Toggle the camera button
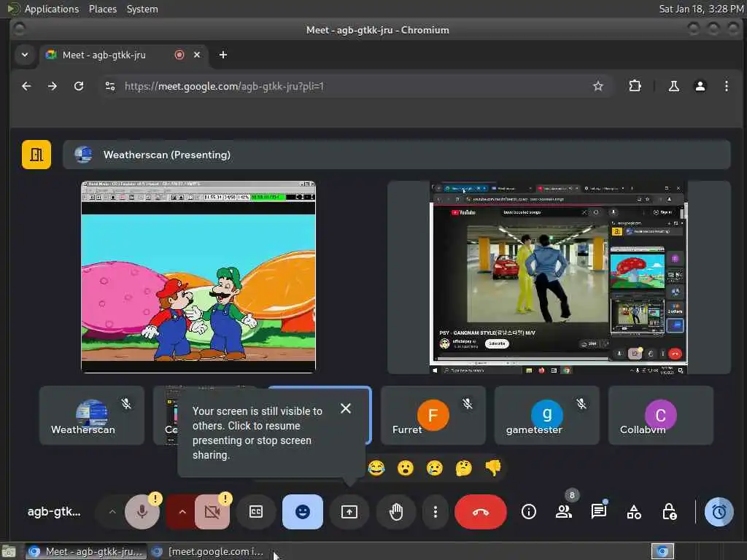Viewport: 747px width, 560px height. pos(212,512)
